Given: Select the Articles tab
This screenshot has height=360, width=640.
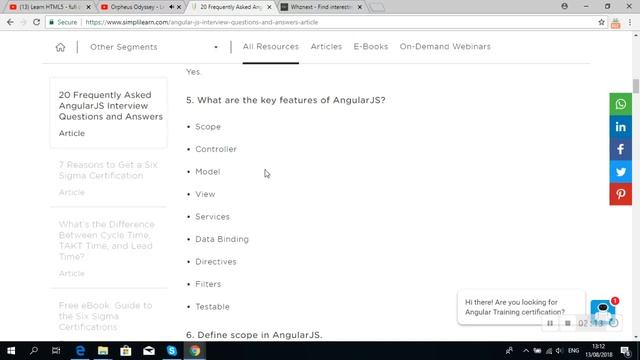Looking at the screenshot, I should click(326, 47).
